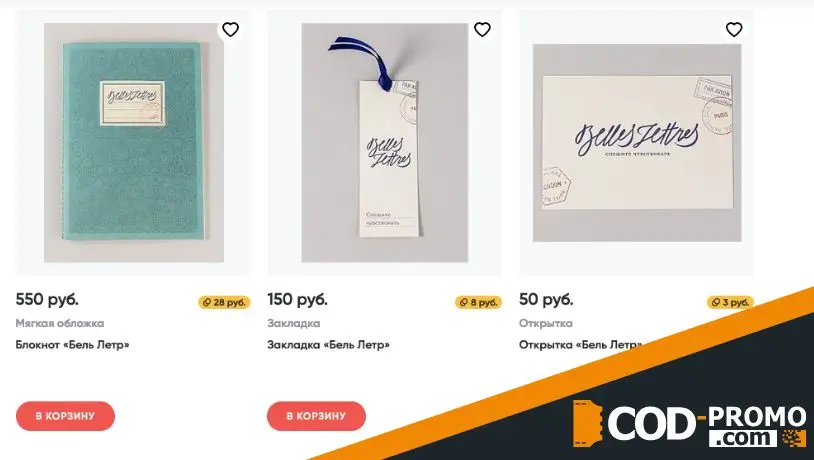
Task: Open the Belles Lettres postcard image
Action: (637, 143)
